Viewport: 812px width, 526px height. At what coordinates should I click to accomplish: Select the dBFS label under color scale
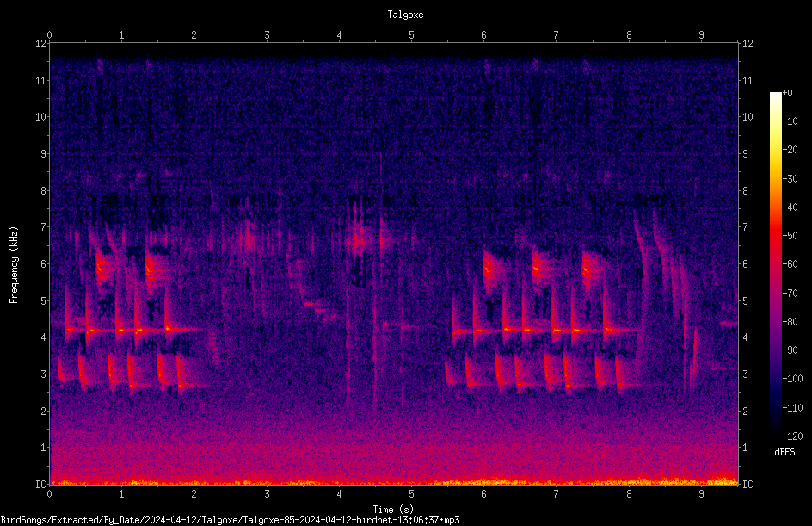pyautogui.click(x=784, y=452)
